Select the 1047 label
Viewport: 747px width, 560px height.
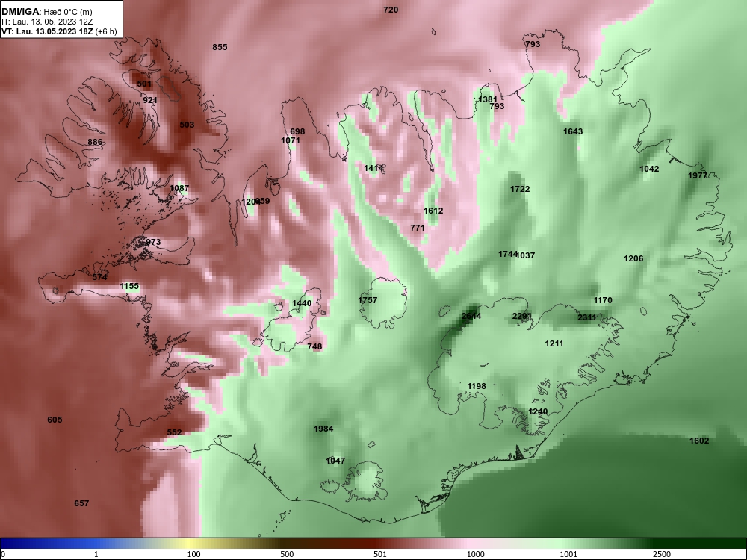pos(335,461)
